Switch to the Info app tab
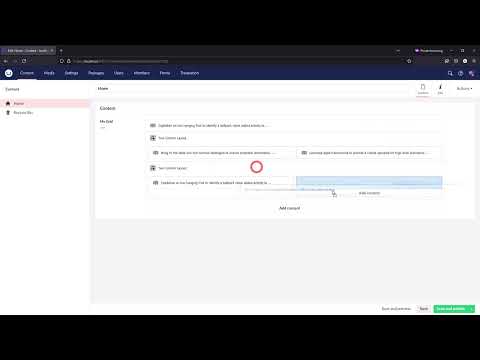The height and width of the screenshot is (360, 480). click(440, 89)
